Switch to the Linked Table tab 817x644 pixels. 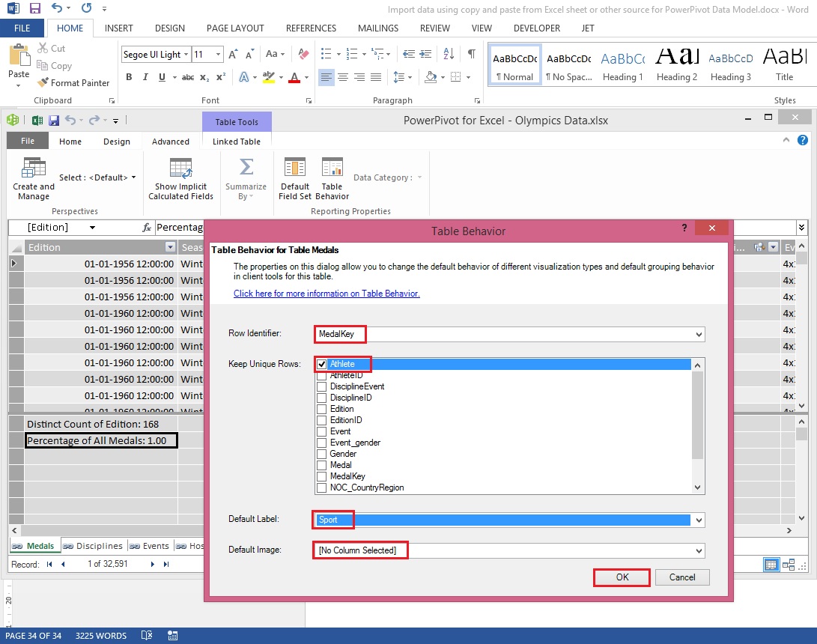tap(237, 141)
